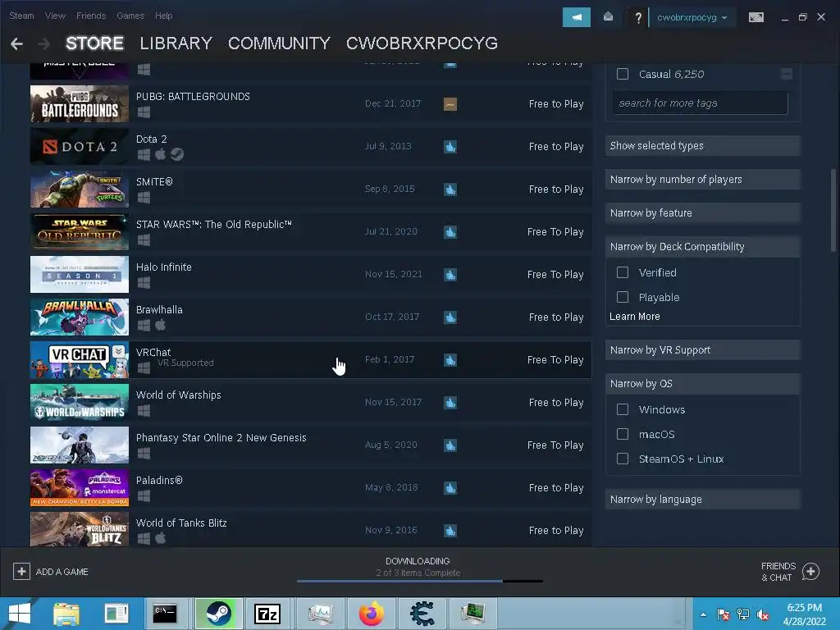Expand Narrow by VR Support section
The image size is (840, 630).
[x=703, y=350]
